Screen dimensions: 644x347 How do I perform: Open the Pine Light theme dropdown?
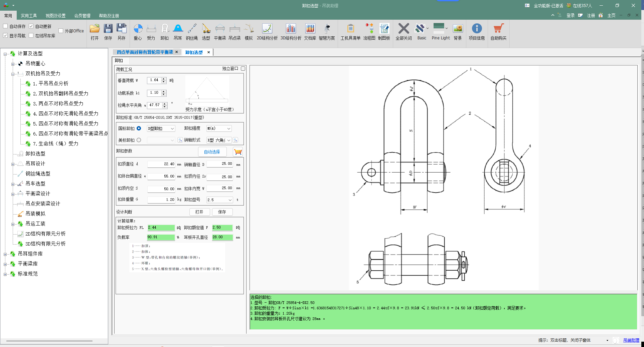click(x=447, y=28)
